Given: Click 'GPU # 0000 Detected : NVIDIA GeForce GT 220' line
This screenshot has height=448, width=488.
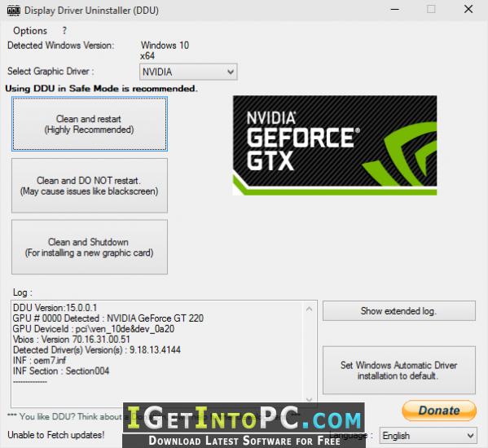Looking at the screenshot, I should (108, 318).
